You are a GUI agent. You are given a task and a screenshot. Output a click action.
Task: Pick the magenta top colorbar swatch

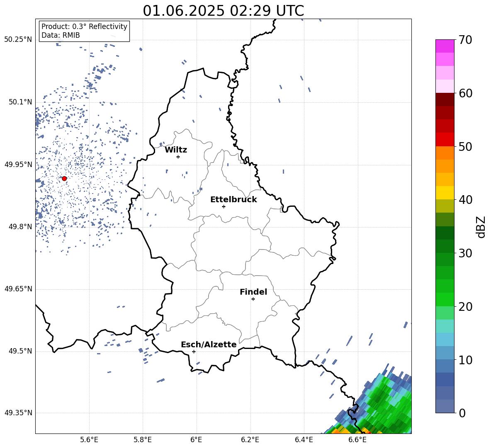[x=445, y=46]
